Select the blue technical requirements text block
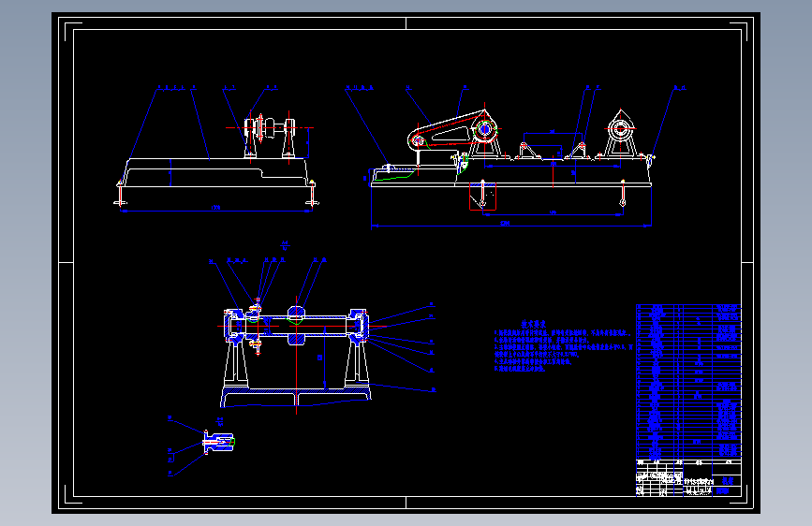This screenshot has width=812, height=526. [x=563, y=346]
